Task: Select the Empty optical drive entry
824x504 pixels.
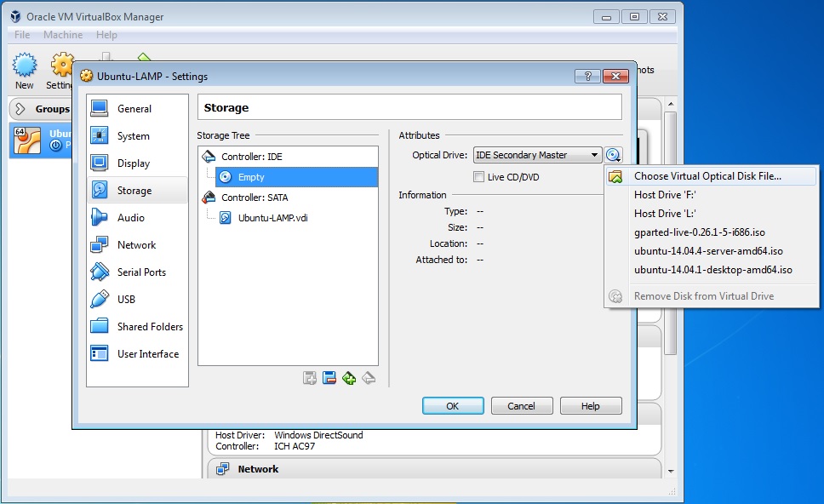Action: point(296,177)
